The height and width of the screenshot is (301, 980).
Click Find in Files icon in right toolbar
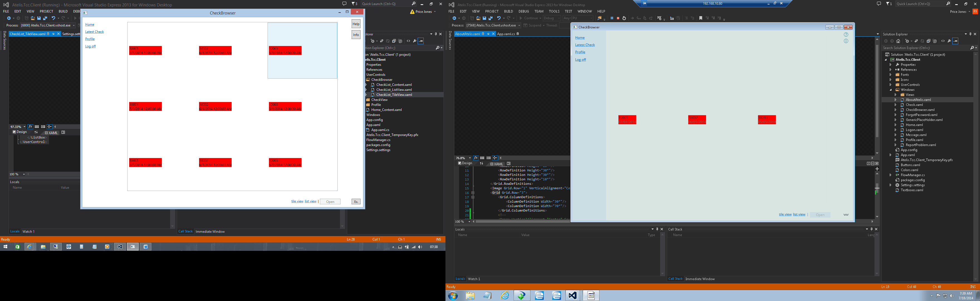tap(600, 18)
